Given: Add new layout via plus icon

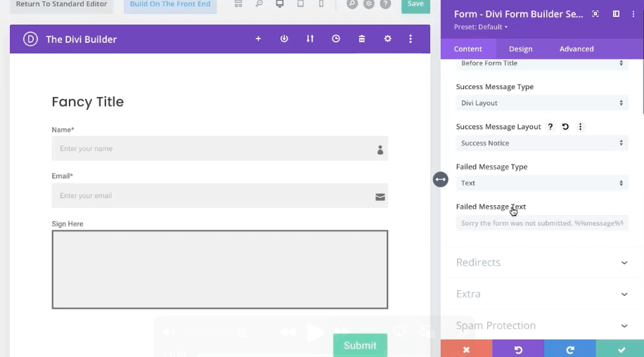Looking at the screenshot, I should pyautogui.click(x=258, y=39).
